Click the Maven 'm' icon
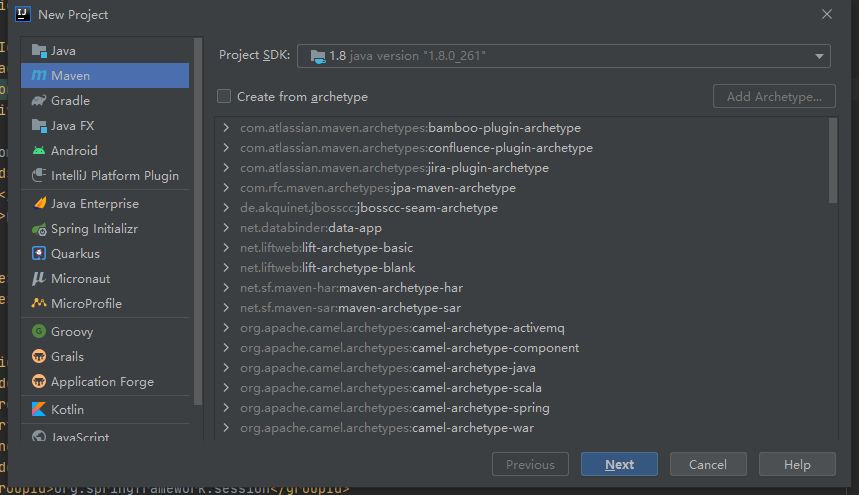The image size is (859, 495). [x=39, y=76]
